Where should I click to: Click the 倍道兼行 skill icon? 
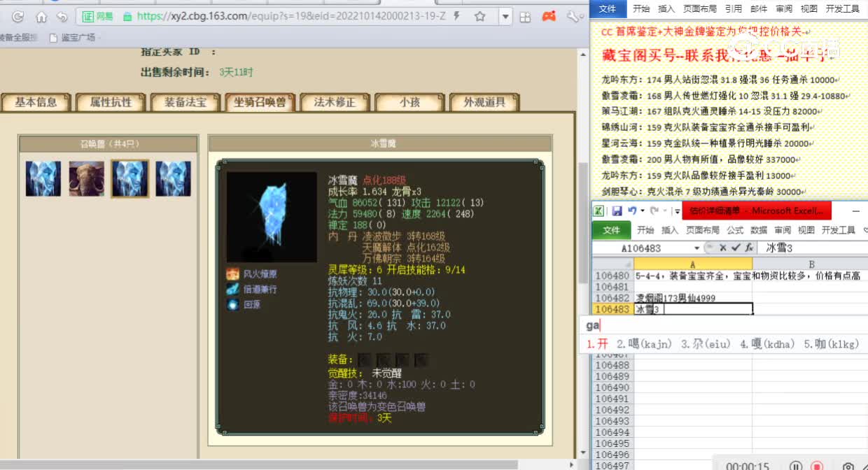232,289
